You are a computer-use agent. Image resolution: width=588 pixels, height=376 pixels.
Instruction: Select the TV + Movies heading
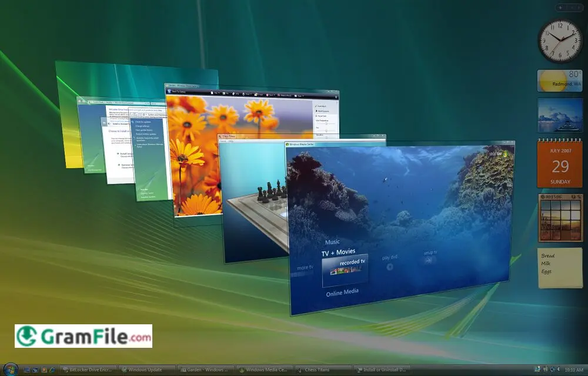[338, 252]
